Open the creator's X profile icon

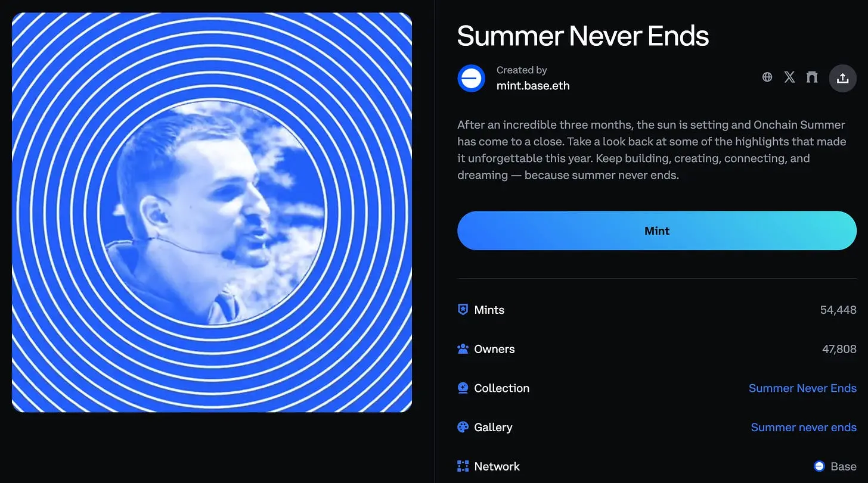(x=789, y=77)
